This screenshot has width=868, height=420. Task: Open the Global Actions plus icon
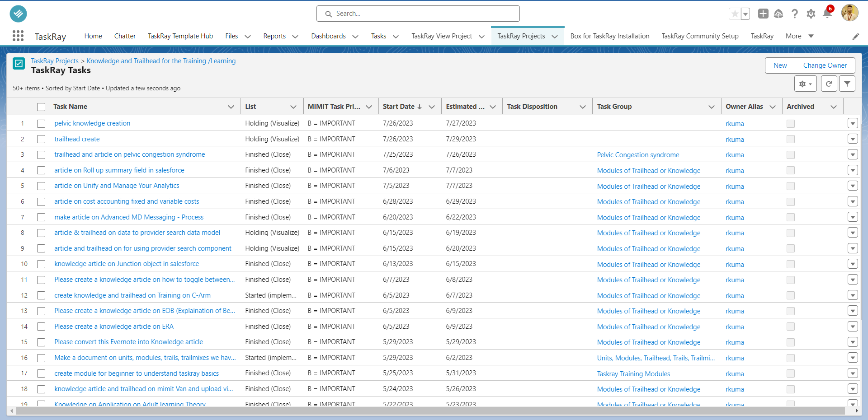tap(763, 14)
